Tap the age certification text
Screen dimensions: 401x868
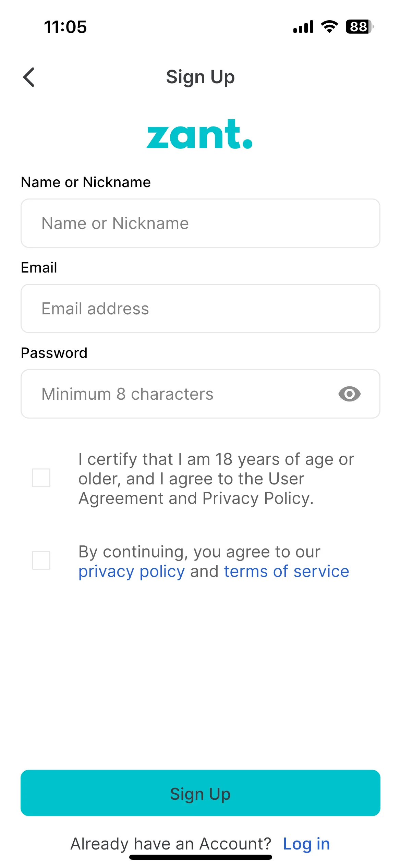coord(216,479)
